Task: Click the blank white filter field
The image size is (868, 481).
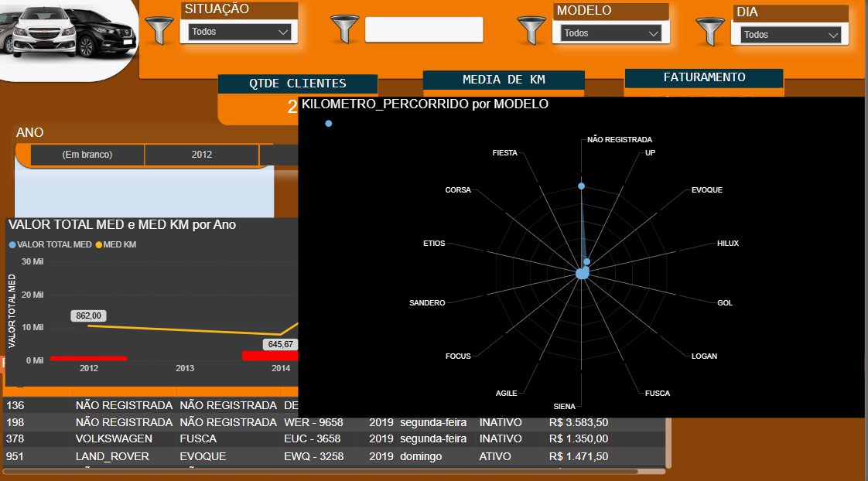Action: click(x=424, y=29)
